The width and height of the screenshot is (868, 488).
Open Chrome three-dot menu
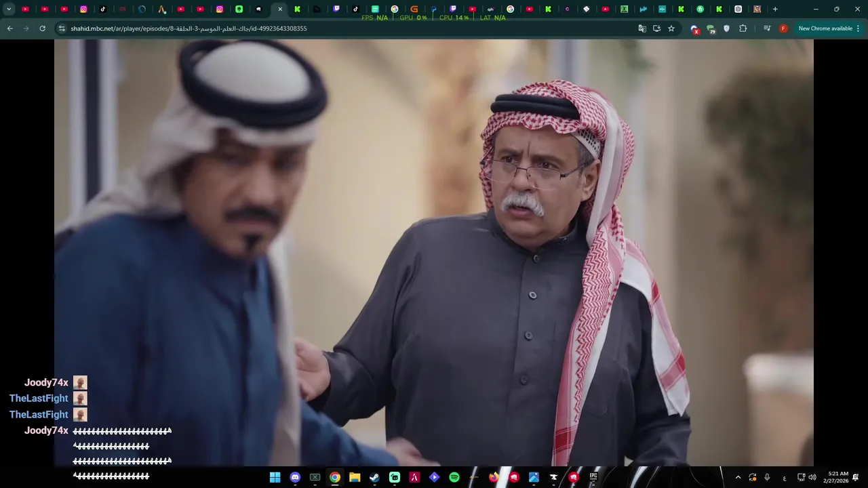(x=859, y=28)
